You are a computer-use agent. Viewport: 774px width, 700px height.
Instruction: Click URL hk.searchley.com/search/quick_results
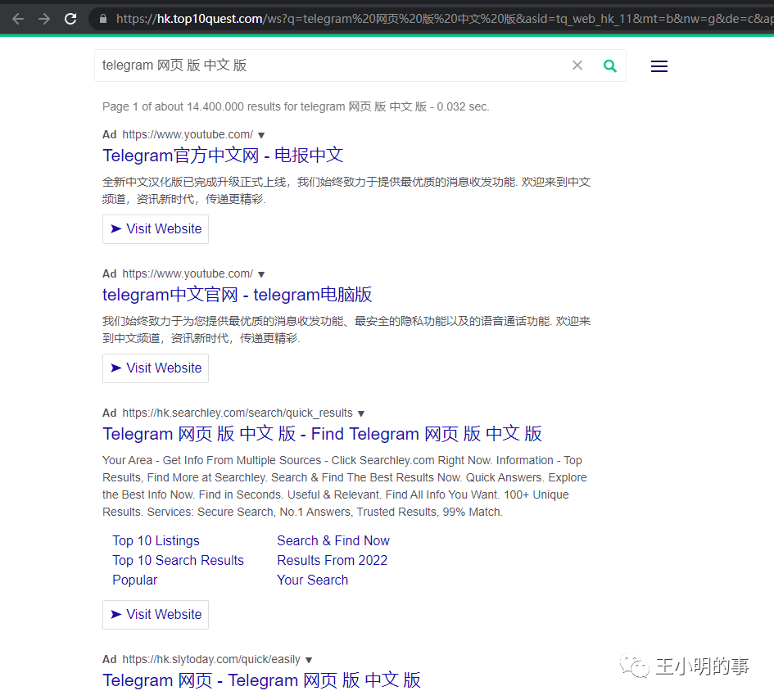pos(238,413)
